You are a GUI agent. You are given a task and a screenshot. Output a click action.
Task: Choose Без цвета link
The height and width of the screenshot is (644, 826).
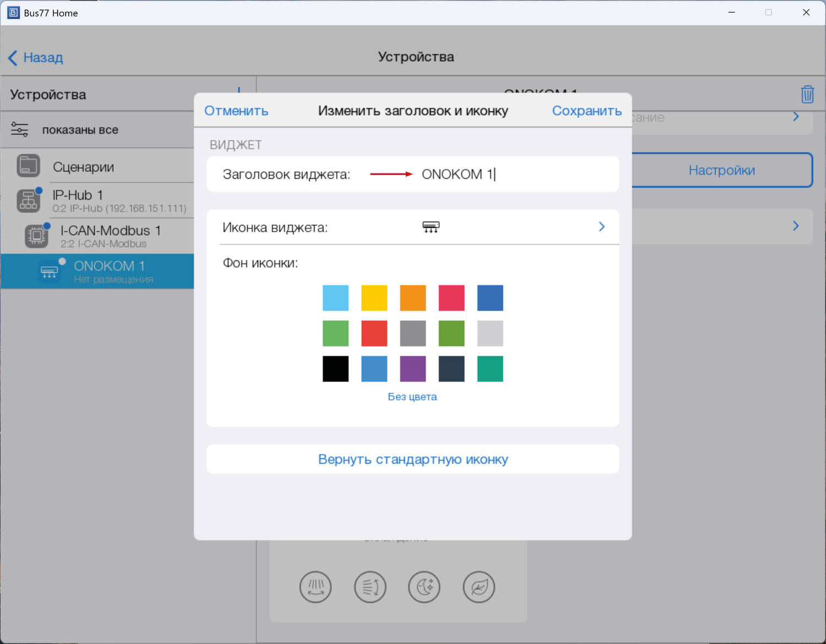click(412, 397)
